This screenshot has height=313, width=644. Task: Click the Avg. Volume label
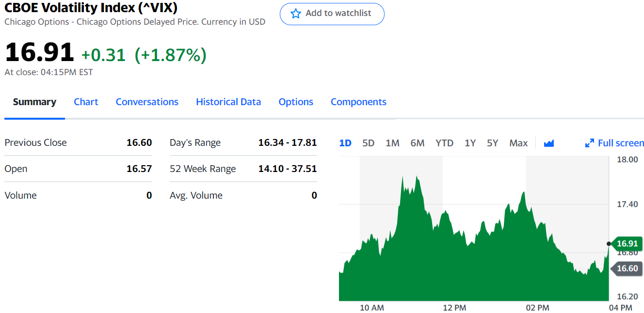click(x=196, y=195)
